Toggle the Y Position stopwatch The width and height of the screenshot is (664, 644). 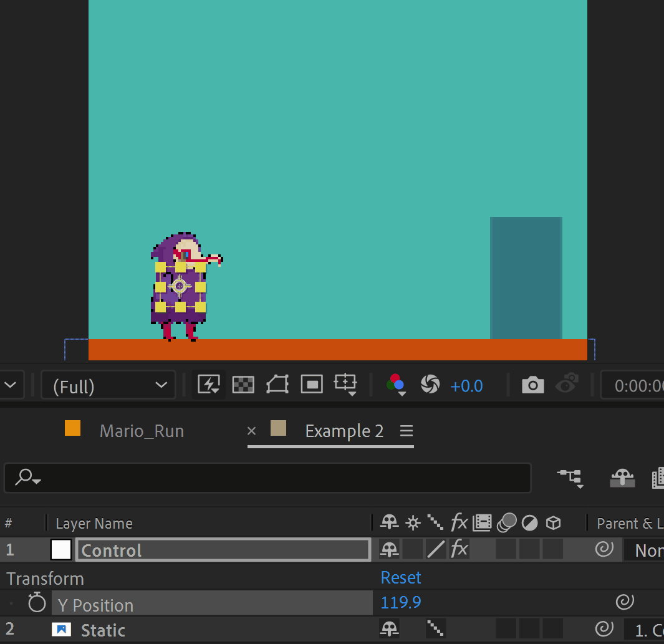[37, 602]
